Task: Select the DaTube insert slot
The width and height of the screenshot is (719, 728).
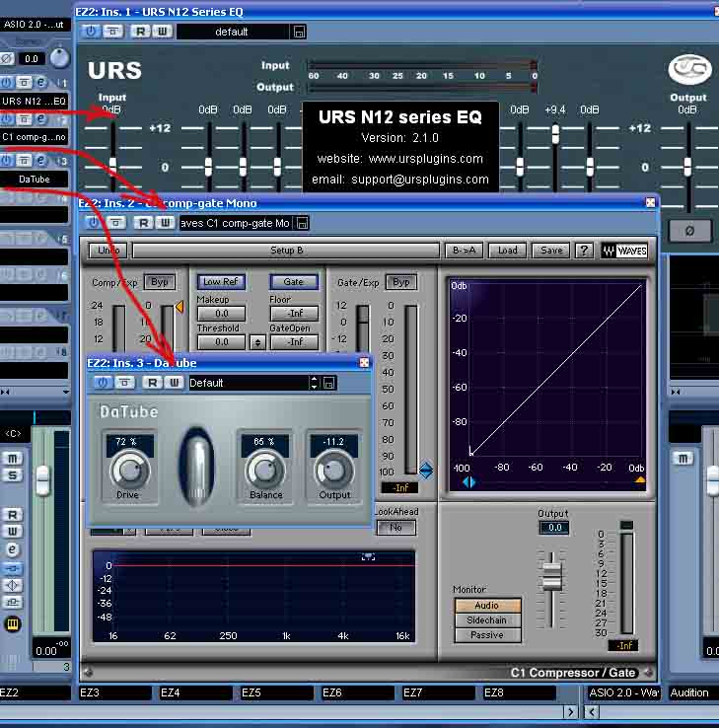Action: [x=35, y=180]
